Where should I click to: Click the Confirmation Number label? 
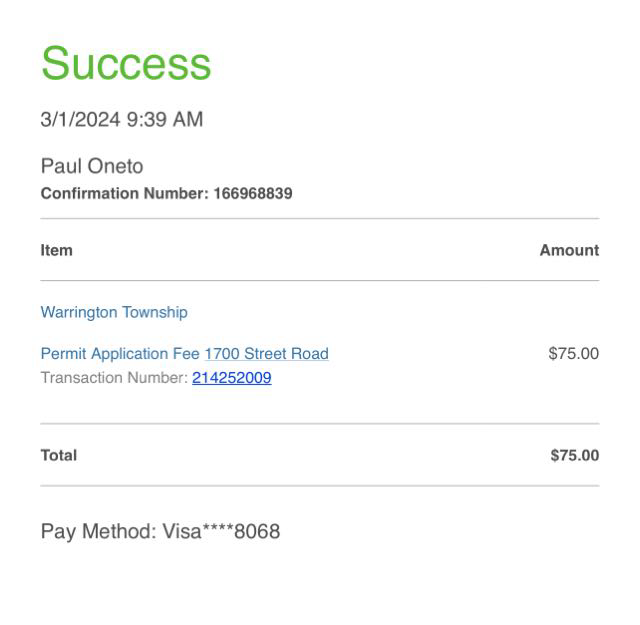(124, 194)
